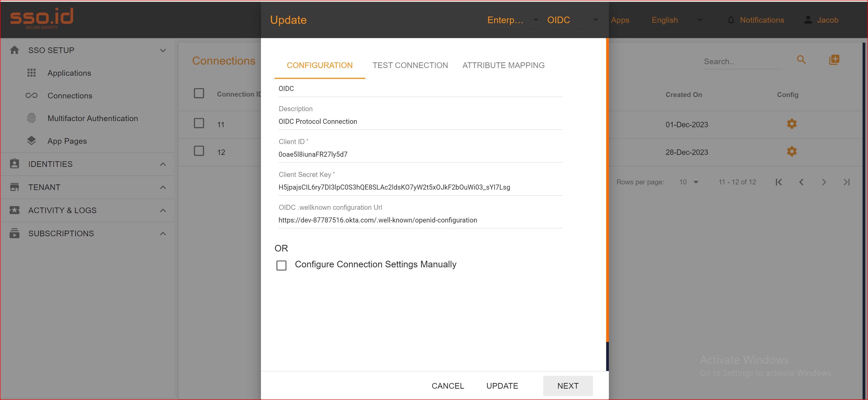Select the Connections link icon

coord(31,95)
